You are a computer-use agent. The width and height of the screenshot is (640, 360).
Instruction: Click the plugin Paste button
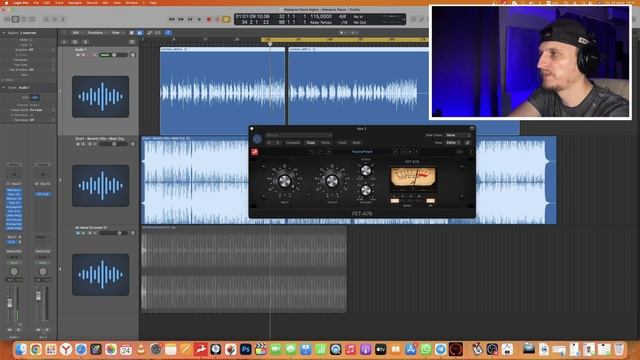tap(325, 143)
